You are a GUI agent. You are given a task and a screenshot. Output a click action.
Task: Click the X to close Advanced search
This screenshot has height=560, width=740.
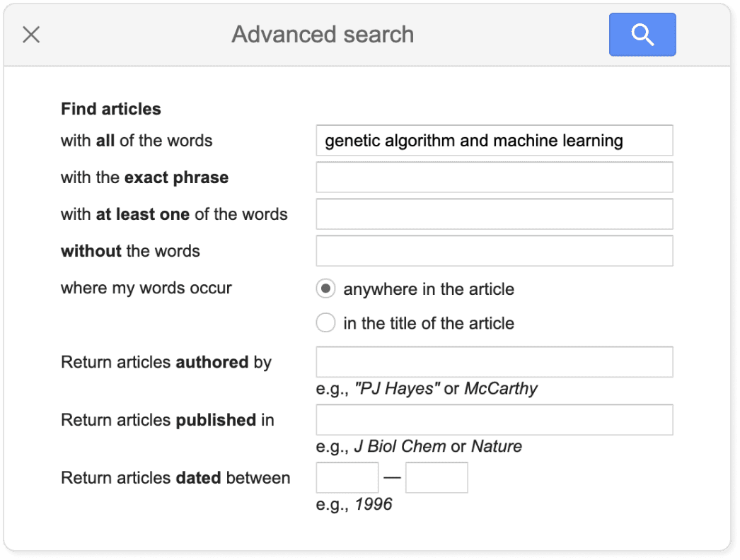pos(31,34)
